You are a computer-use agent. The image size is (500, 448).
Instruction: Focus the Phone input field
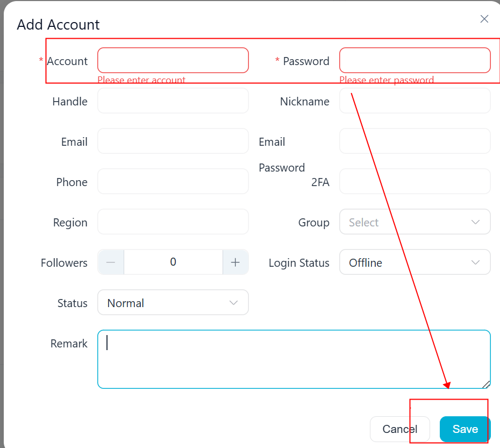(173, 182)
